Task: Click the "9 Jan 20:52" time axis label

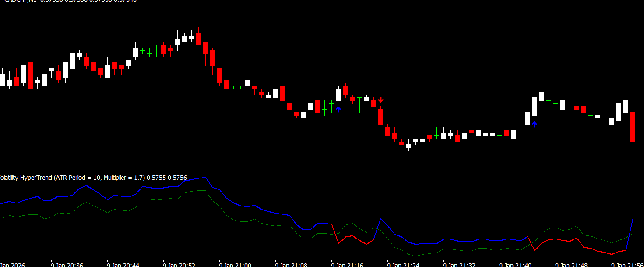Action: pyautogui.click(x=179, y=265)
